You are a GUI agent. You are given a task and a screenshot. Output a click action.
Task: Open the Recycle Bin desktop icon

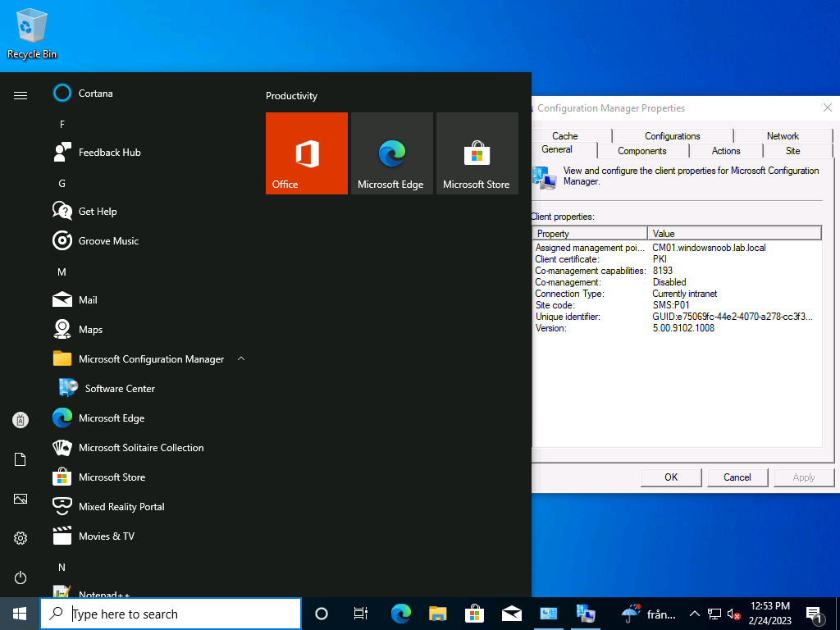[32, 34]
